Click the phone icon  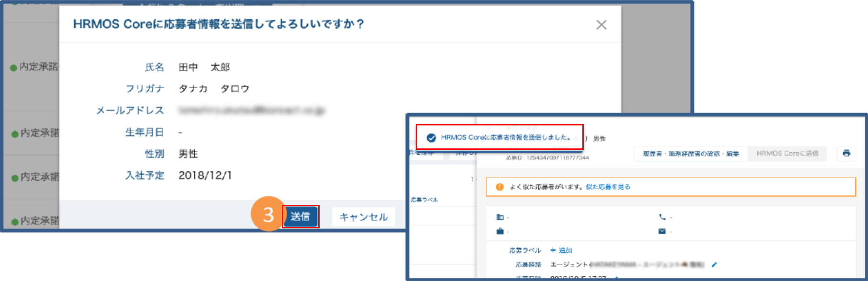pos(662,217)
